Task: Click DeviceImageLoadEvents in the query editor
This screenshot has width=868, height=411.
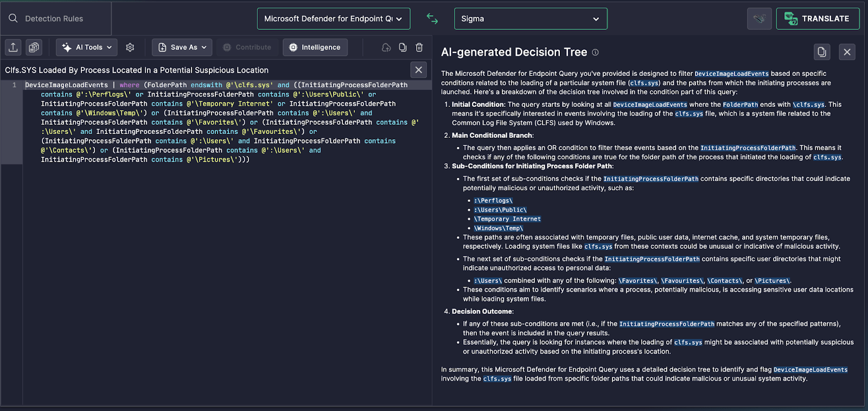Action: point(66,85)
